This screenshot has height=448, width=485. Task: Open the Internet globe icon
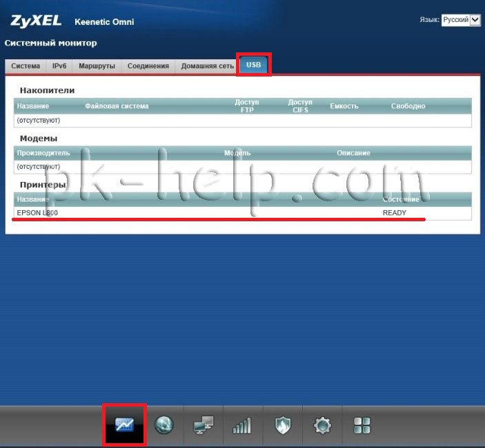tap(164, 425)
